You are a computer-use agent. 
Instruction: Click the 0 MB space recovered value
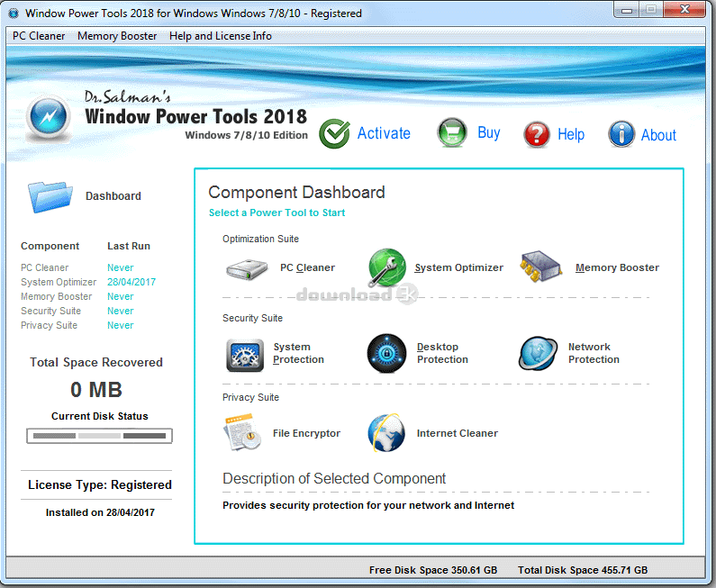96,390
